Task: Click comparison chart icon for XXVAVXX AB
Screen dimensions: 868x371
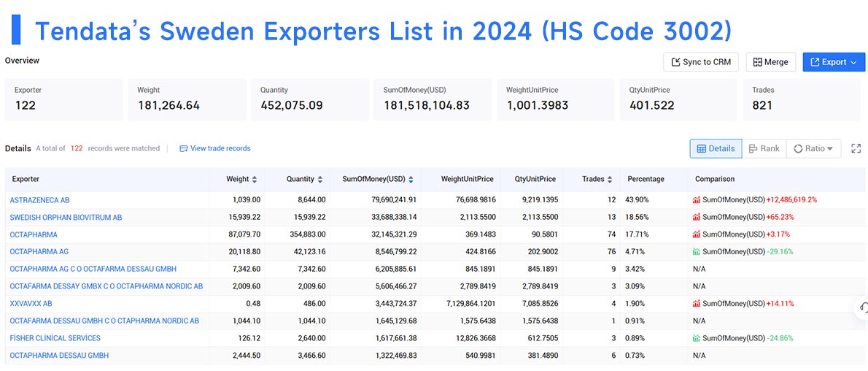Action: [697, 303]
